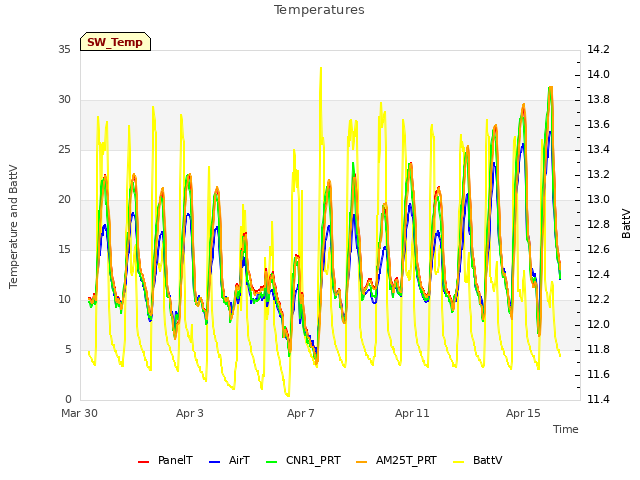Toggle the CNR1_PRT legend entry

[303, 460]
